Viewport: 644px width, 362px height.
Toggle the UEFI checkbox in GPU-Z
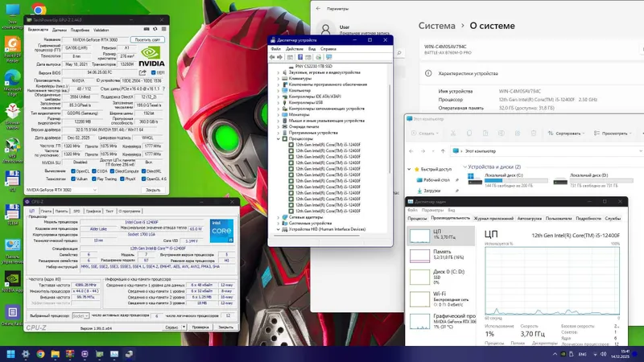click(x=153, y=72)
